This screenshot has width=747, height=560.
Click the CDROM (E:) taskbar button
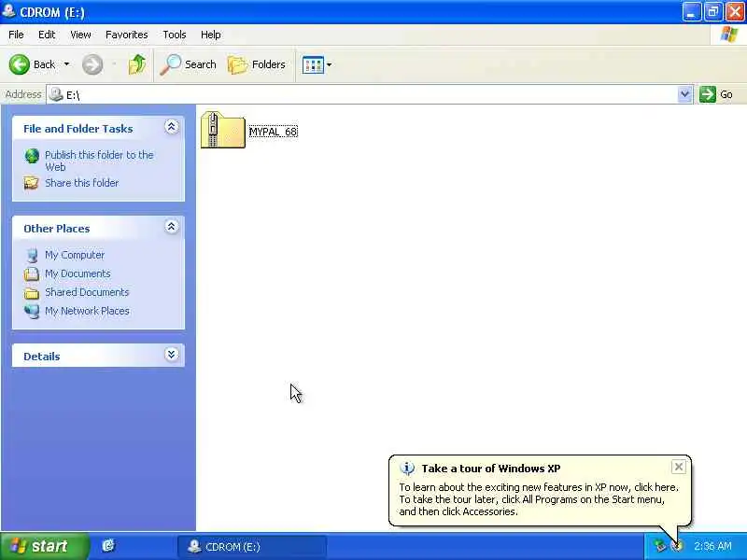(252, 547)
